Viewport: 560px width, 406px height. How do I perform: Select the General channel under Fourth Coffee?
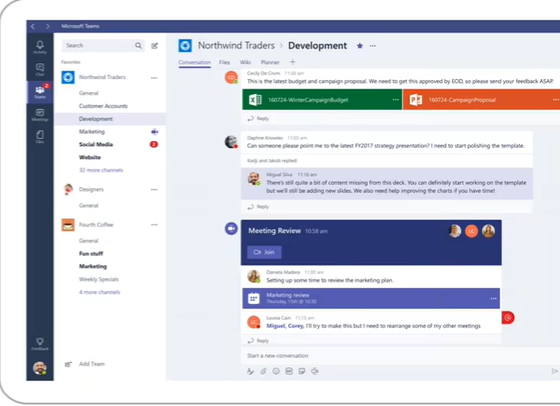(x=89, y=241)
